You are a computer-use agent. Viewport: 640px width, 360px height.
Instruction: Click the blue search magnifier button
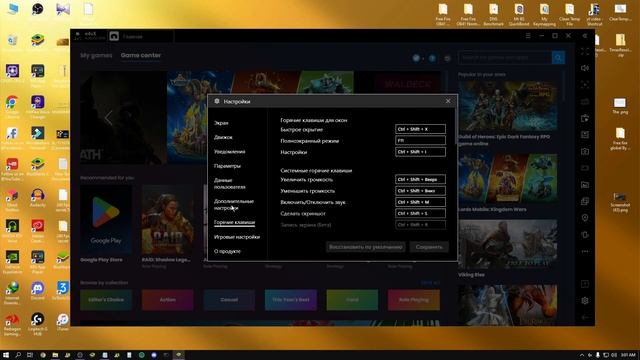coord(558,58)
